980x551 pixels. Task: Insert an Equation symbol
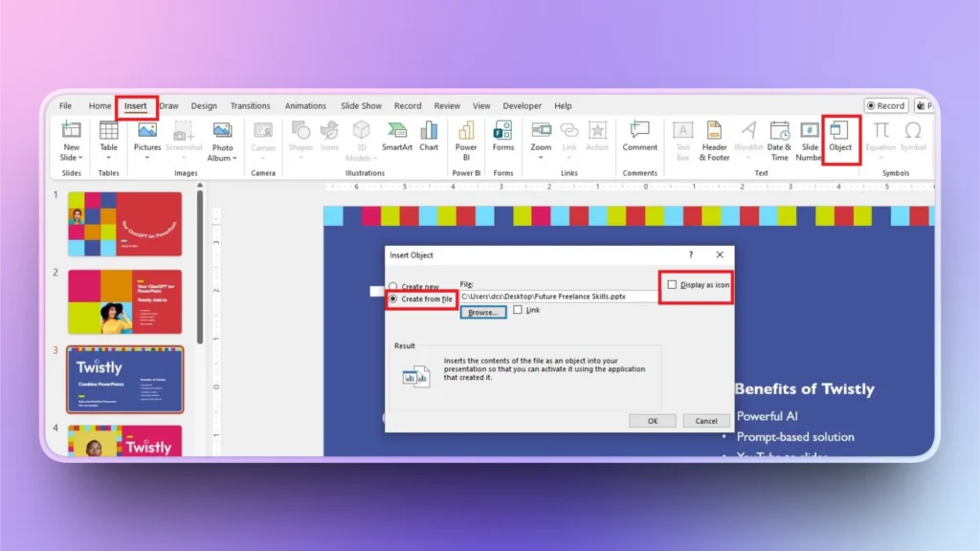point(879,139)
